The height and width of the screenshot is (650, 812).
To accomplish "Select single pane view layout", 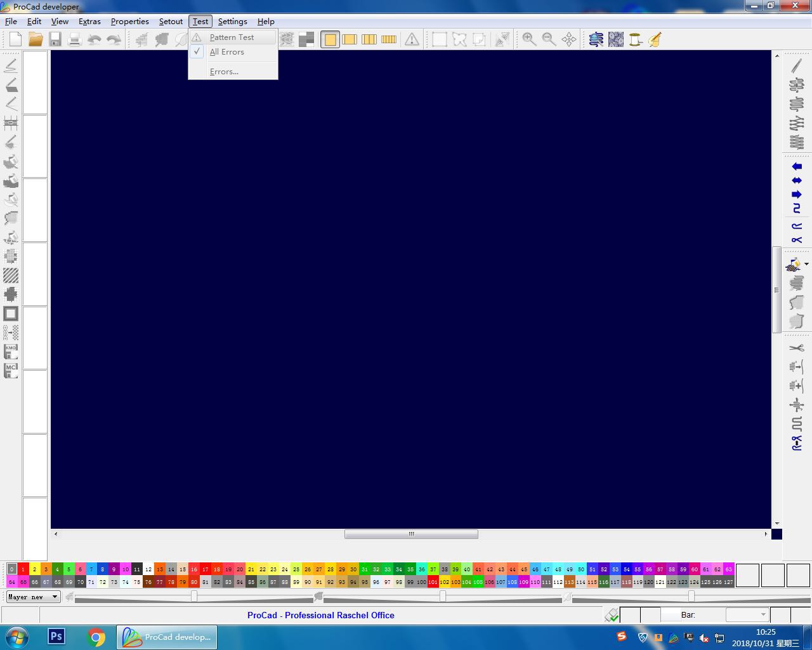I will click(x=330, y=39).
